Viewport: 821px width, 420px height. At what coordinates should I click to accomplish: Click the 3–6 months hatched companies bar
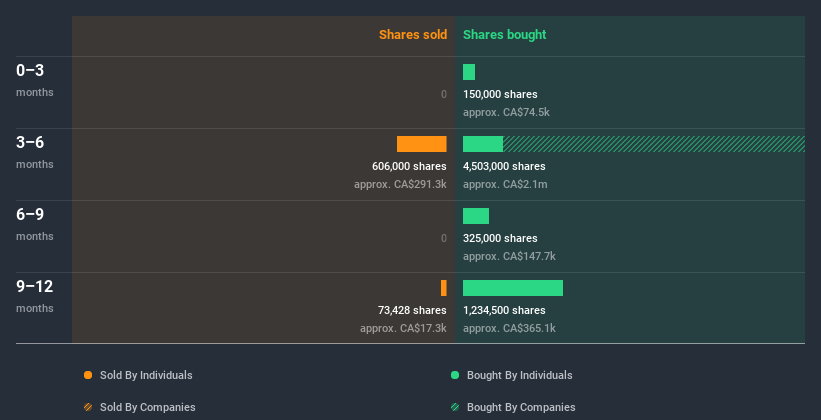[654, 144]
